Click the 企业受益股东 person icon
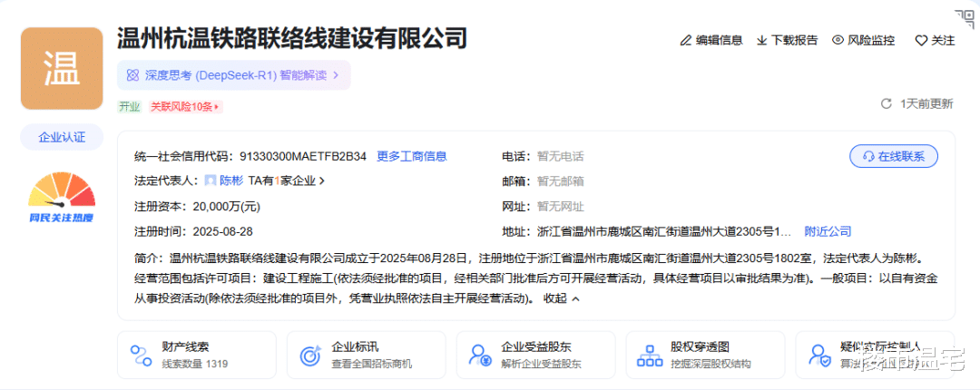This screenshot has width=980, height=390. (480, 355)
